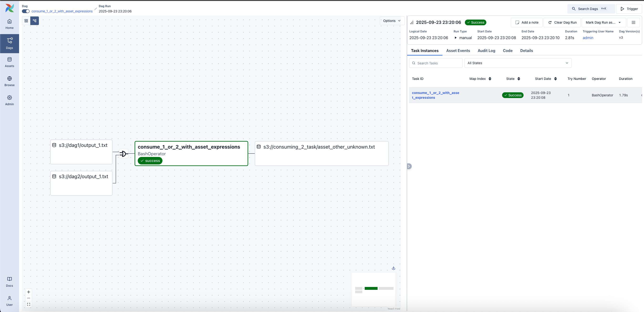Click the Trigger button
The width and height of the screenshot is (644, 312).
point(629,9)
